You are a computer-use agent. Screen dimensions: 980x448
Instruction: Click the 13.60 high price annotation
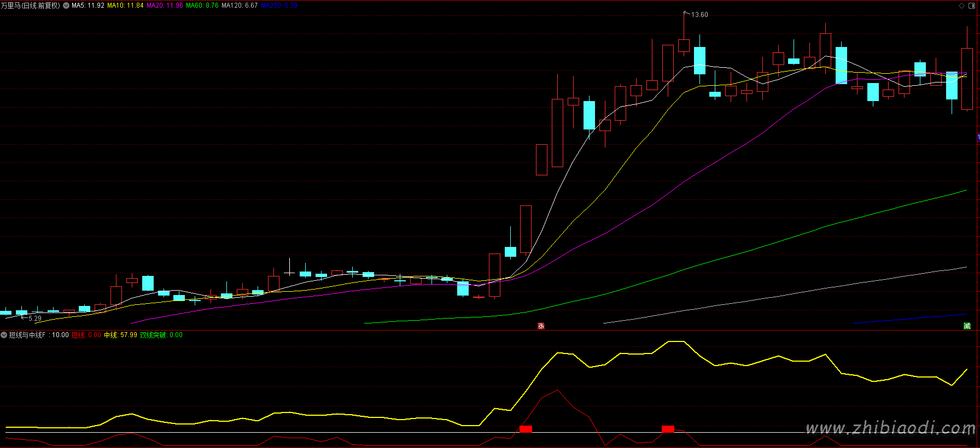(699, 15)
